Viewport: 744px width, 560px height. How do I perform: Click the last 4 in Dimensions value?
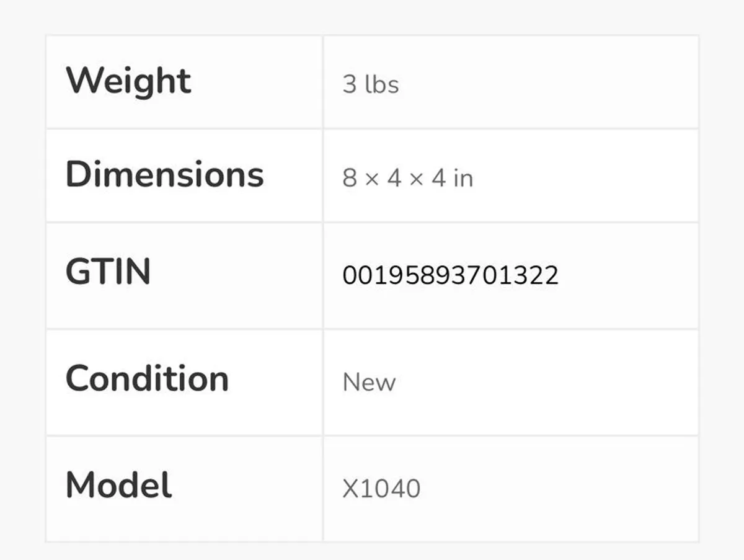[439, 179]
